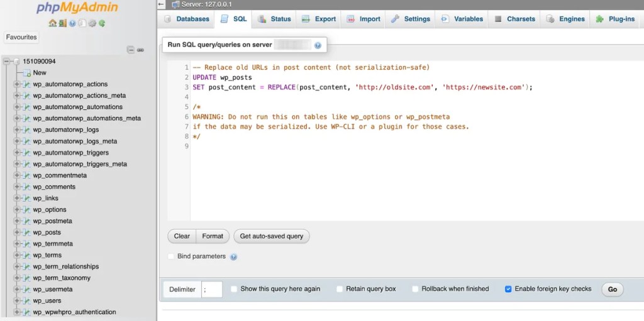Expand wp_automatorwp_logs_meta table node
Viewport: 644px width, 321px height.
pyautogui.click(x=17, y=141)
